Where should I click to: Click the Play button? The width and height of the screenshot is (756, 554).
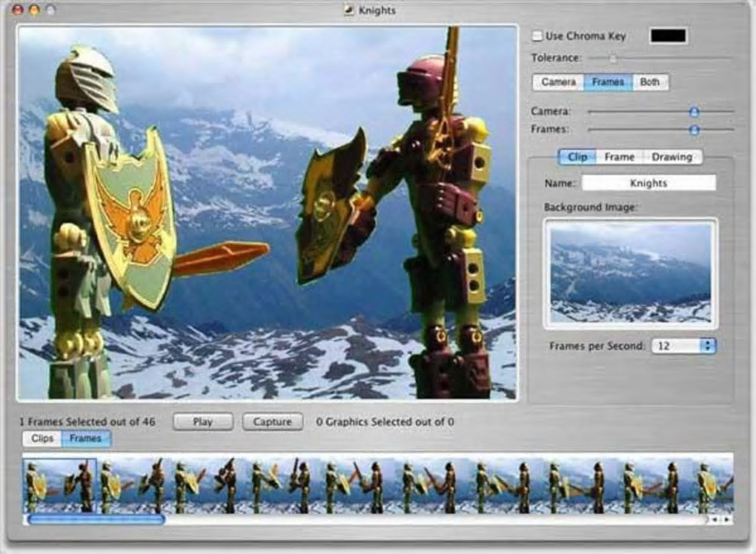[x=202, y=422]
